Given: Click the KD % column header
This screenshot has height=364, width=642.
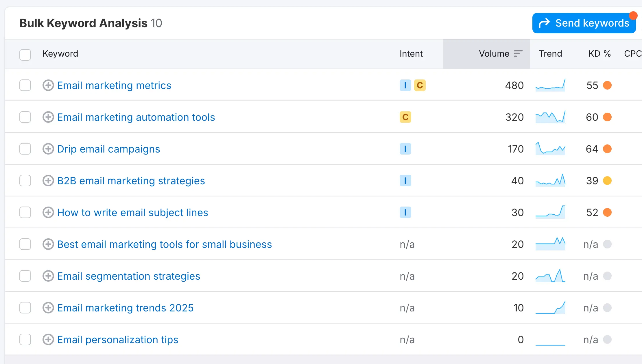Looking at the screenshot, I should pos(599,54).
